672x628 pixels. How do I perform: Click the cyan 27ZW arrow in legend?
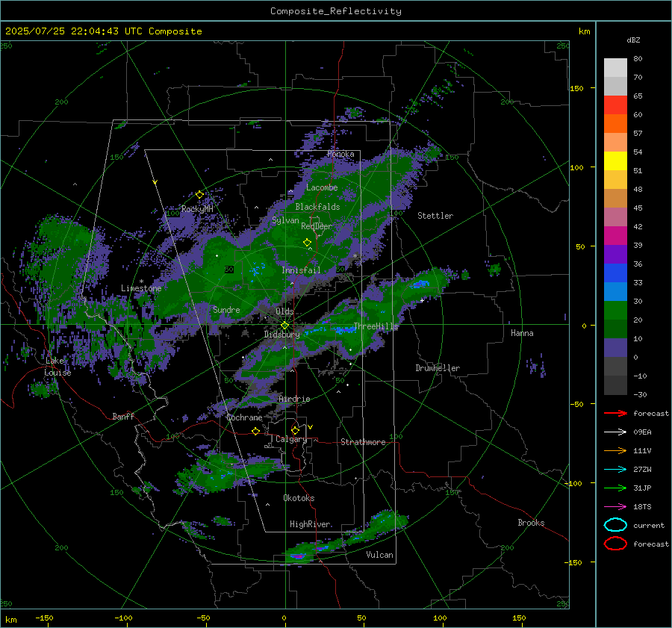coord(615,470)
